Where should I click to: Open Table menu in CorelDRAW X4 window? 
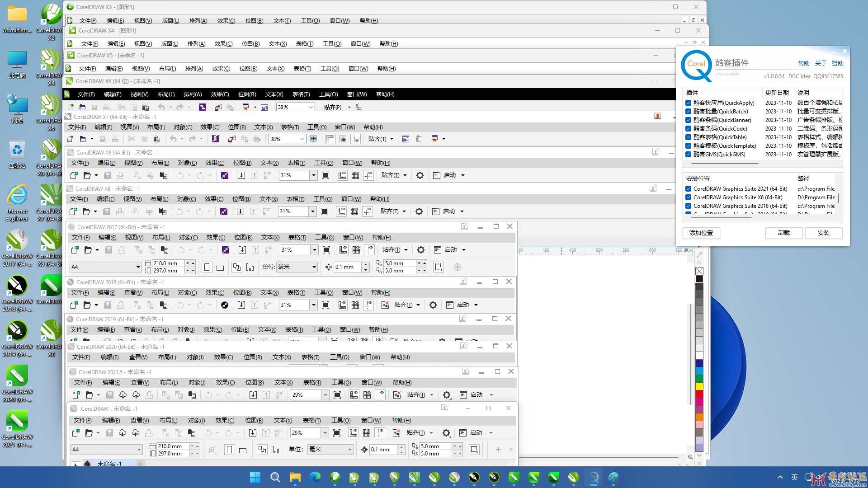(x=305, y=44)
